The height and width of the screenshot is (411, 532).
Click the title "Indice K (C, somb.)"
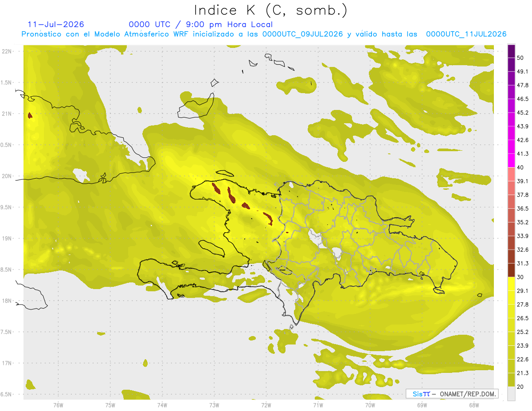[271, 10]
